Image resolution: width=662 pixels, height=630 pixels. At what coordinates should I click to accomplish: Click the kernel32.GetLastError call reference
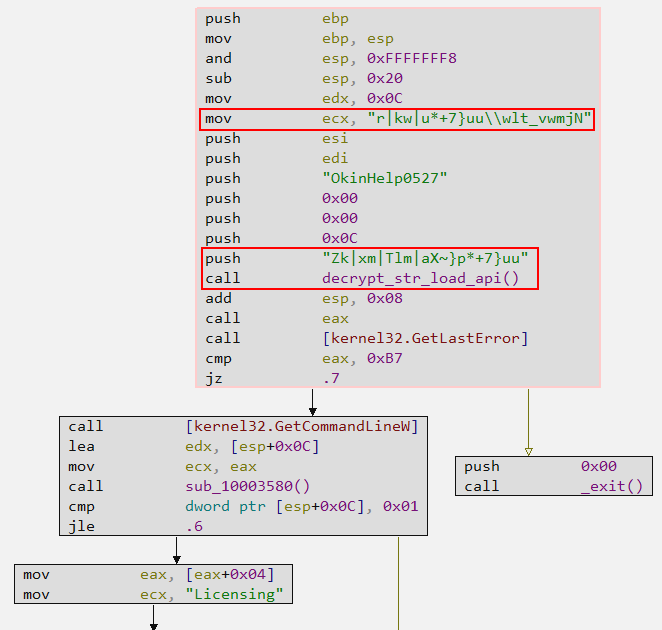(425, 338)
